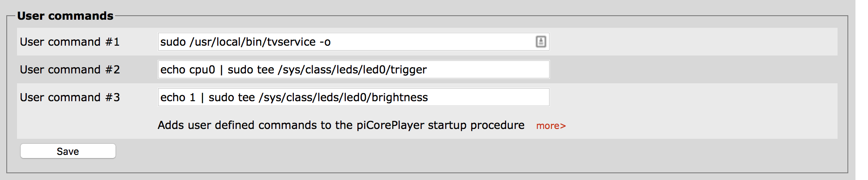This screenshot has height=180, width=868.
Task: Save the user commands
Action: tap(68, 151)
